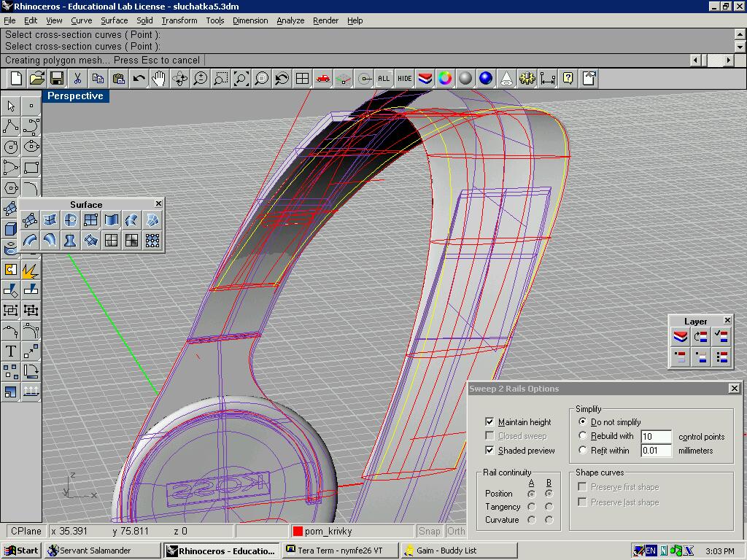Select the box solid tool in sidebar

pos(10,229)
